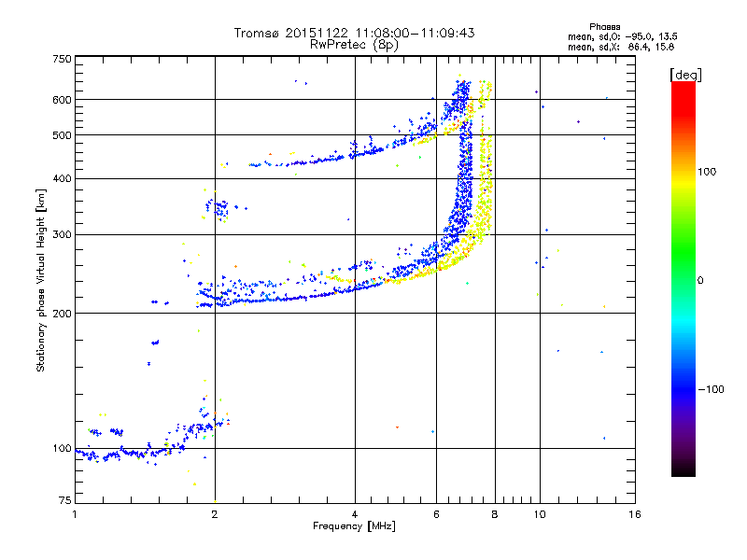The image size is (747, 560).
Task: Click the '750' y-axis tick label
Action: pyautogui.click(x=63, y=59)
